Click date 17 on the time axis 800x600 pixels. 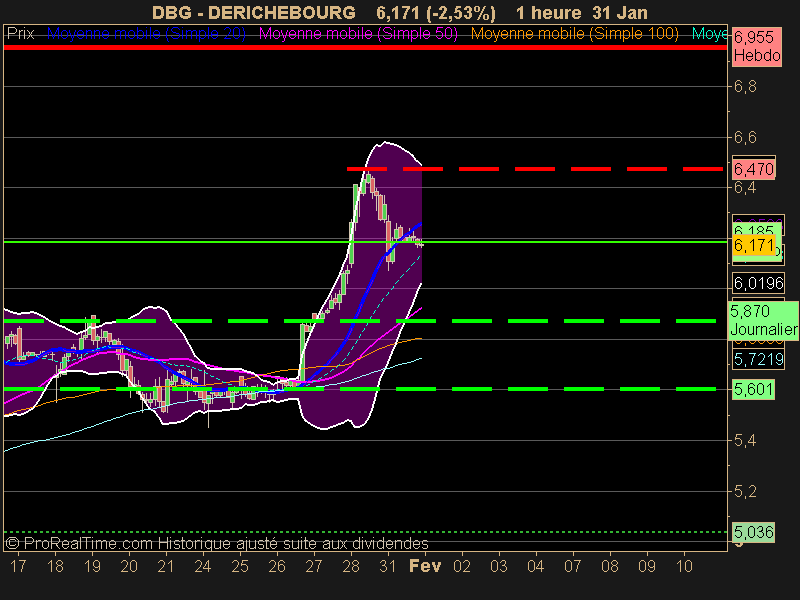pyautogui.click(x=18, y=566)
